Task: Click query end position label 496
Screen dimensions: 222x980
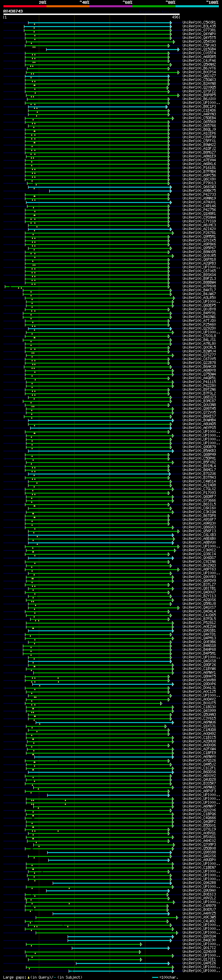Action: (x=175, y=17)
